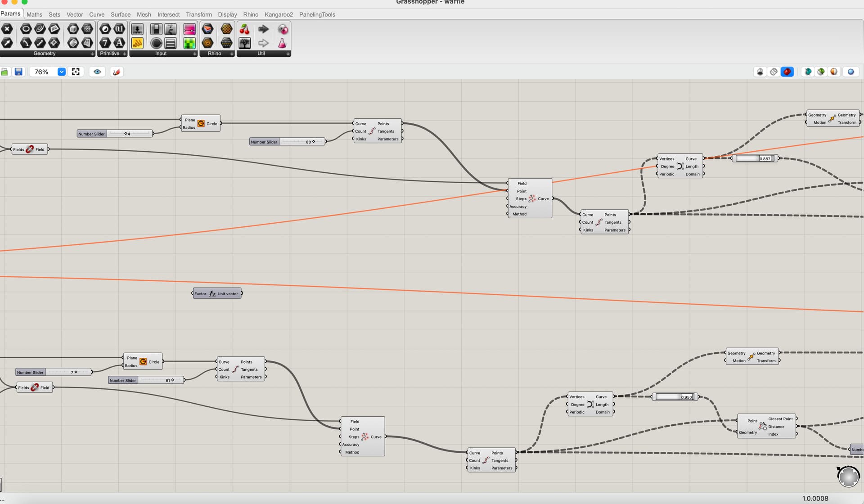
Task: Click the solid dark arrow Util icon
Action: (264, 29)
